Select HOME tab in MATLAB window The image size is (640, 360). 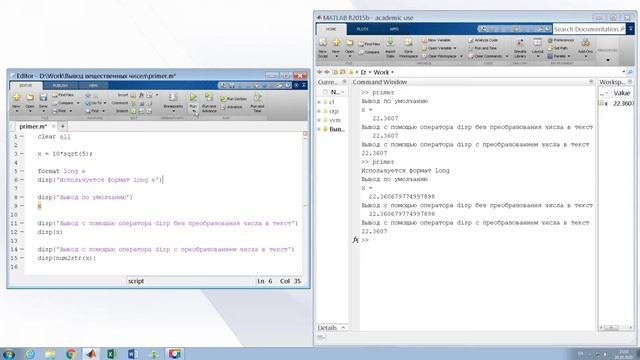click(331, 29)
